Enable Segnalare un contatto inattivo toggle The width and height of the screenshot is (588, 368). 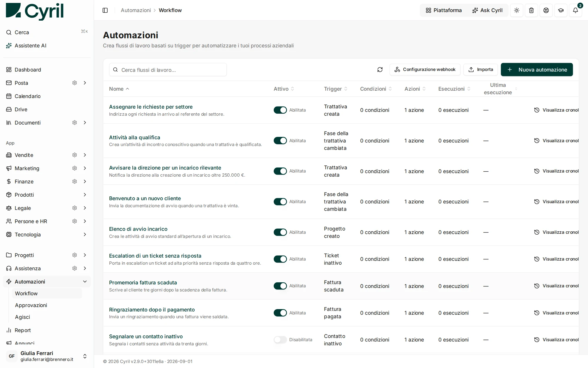280,340
